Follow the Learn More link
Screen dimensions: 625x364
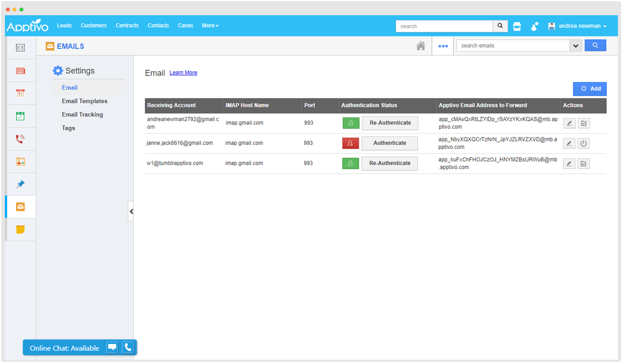coord(183,73)
